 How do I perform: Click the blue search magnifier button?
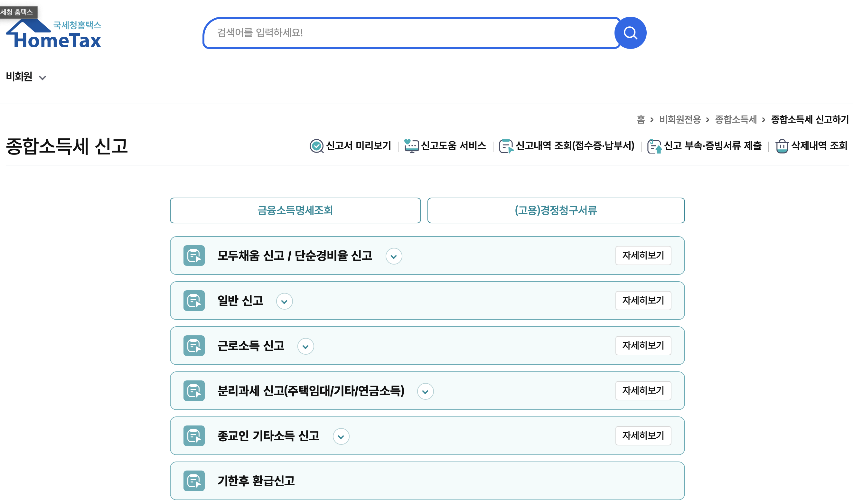tap(630, 33)
